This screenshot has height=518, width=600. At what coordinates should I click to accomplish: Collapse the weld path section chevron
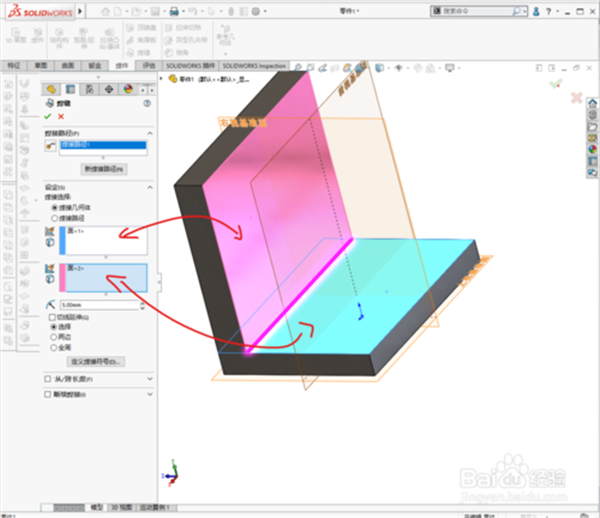coord(150,133)
